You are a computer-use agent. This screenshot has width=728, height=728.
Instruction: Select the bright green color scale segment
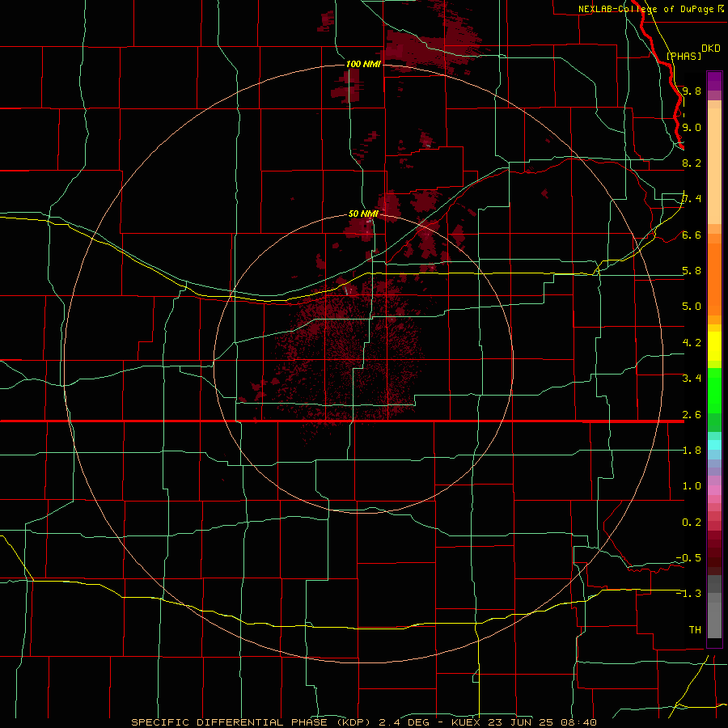point(714,391)
